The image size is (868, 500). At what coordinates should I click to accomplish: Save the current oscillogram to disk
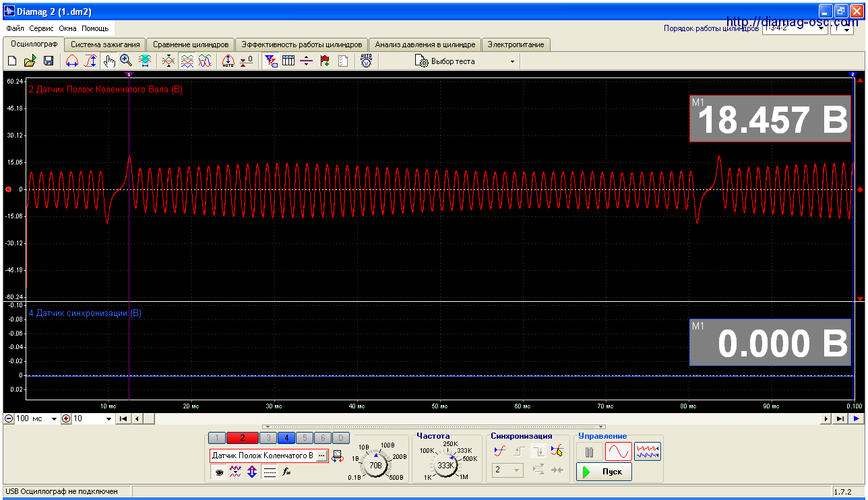(49, 61)
